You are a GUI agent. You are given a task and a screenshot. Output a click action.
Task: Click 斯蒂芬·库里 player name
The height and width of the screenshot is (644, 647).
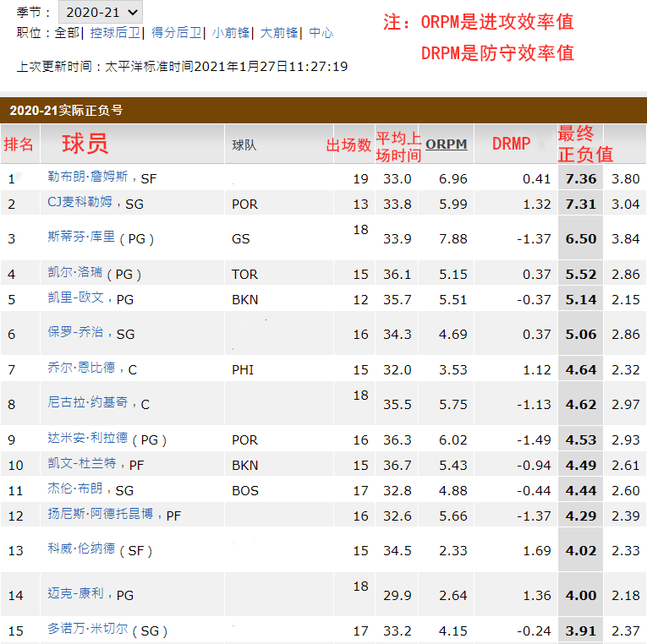click(81, 237)
